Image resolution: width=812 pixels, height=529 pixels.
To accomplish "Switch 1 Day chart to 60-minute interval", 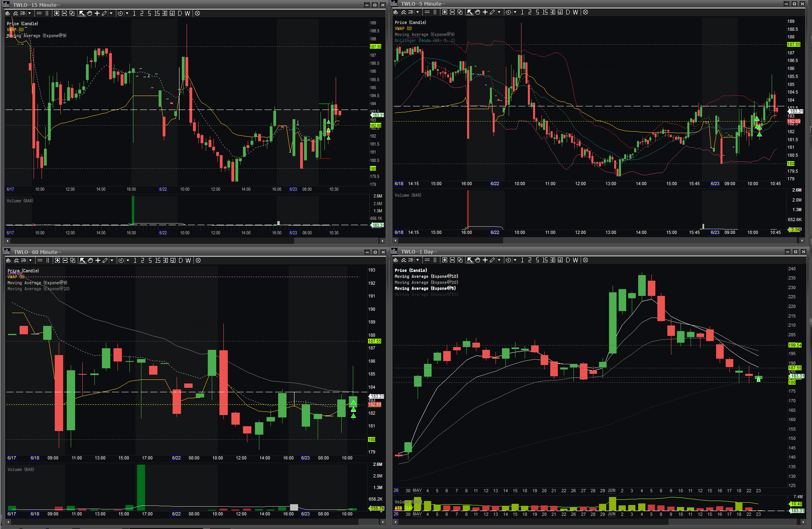I will 560,260.
